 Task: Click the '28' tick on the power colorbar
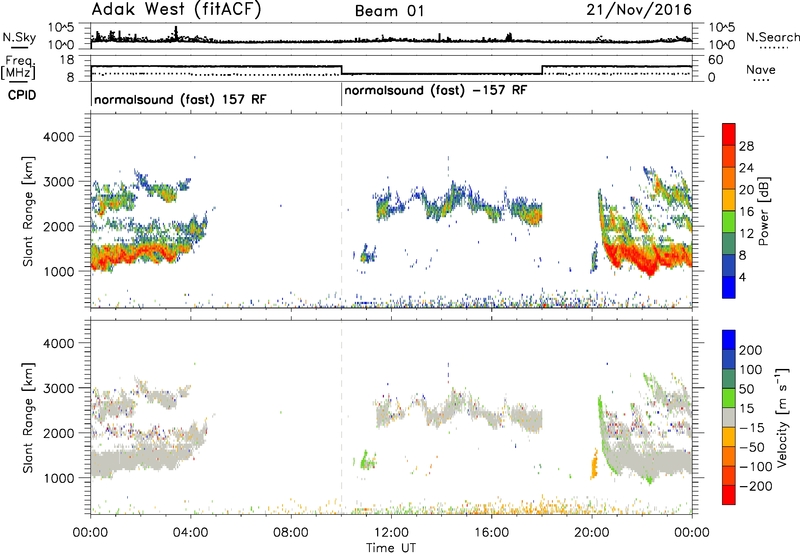[x=746, y=146]
